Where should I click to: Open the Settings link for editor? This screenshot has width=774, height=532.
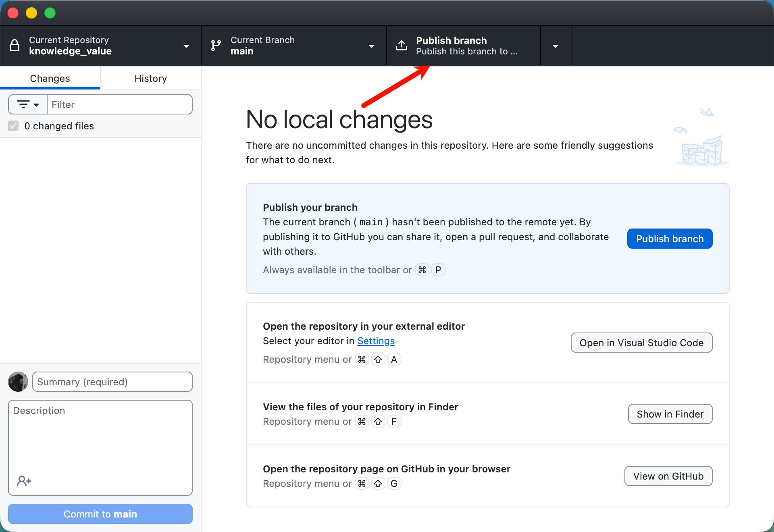tap(376, 341)
